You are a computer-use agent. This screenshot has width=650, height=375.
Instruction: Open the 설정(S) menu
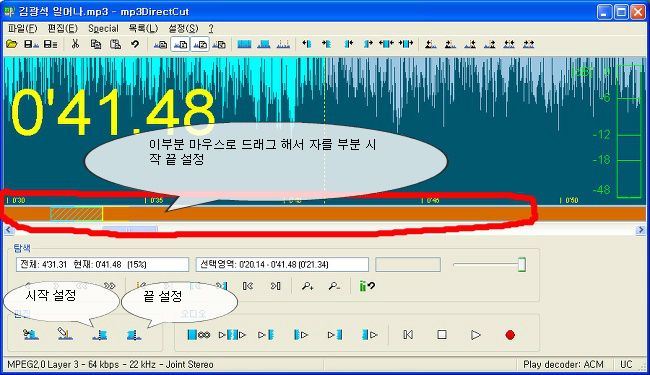(183, 29)
